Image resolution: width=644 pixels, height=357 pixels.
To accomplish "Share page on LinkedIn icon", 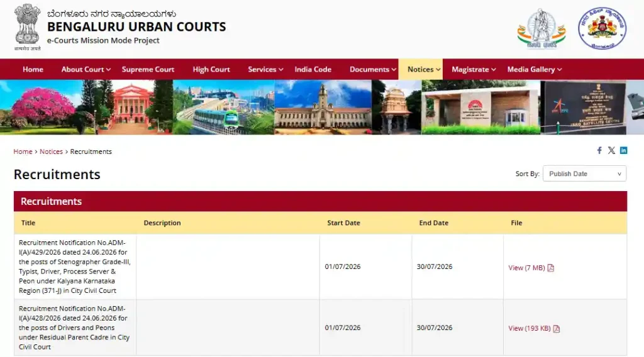I will (623, 150).
